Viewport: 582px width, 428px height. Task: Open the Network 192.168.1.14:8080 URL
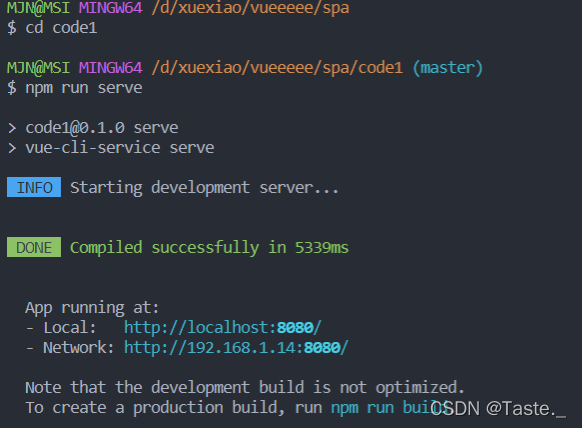(x=236, y=348)
